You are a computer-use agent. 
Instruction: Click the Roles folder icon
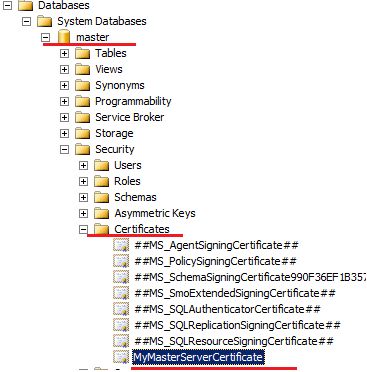point(101,181)
